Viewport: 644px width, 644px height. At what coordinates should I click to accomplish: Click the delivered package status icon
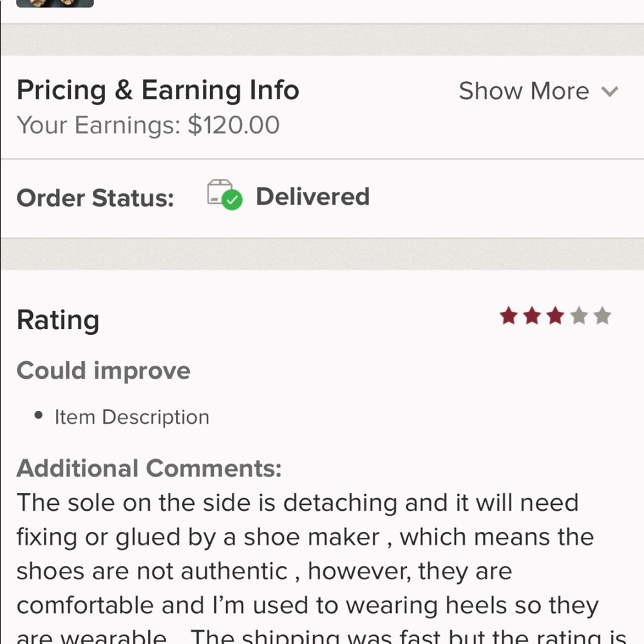coord(224,195)
